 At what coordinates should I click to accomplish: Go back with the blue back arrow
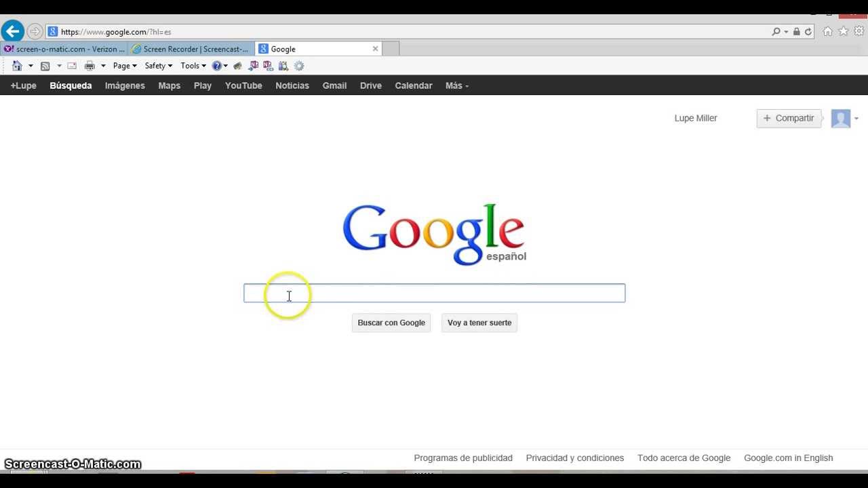coord(12,31)
